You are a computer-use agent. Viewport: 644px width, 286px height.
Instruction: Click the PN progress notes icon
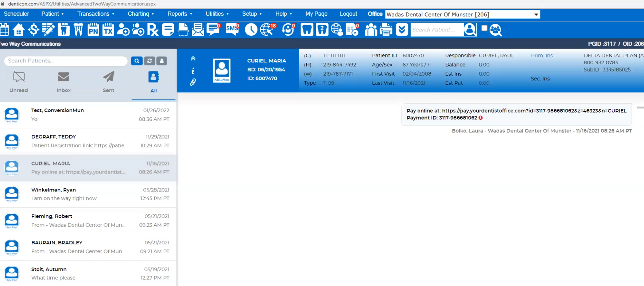coord(93,30)
